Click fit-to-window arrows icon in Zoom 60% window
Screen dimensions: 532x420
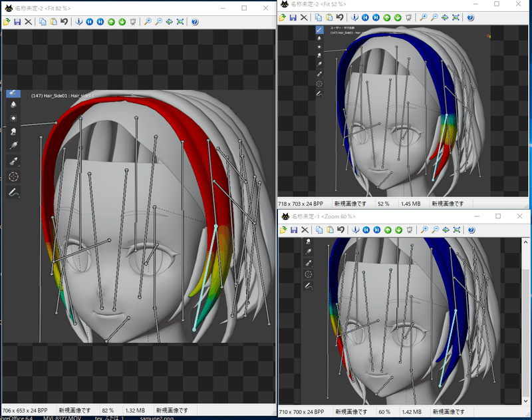click(446, 230)
